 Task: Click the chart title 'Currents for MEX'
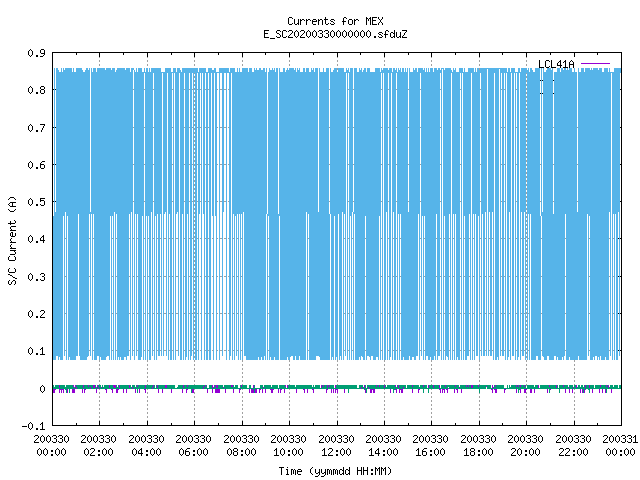click(335, 21)
